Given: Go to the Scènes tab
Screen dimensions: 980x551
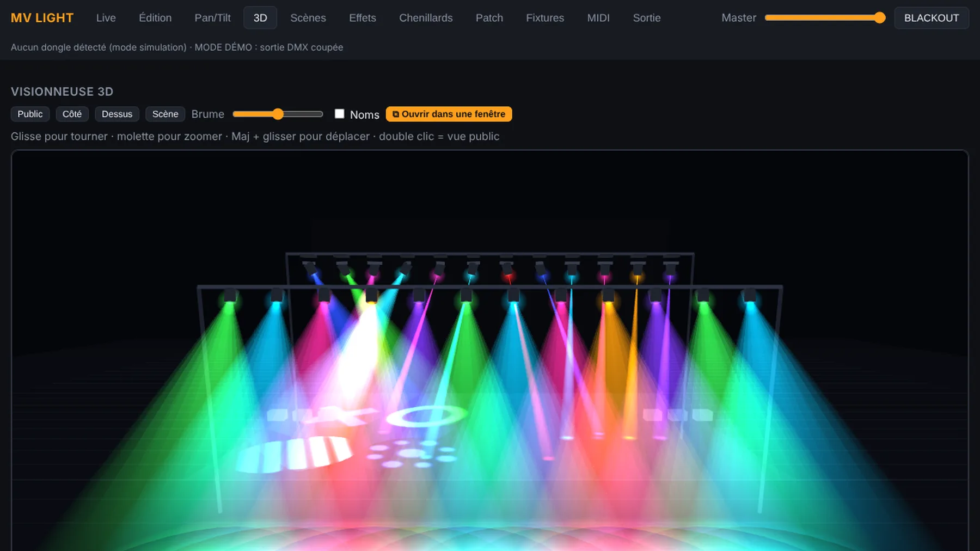Looking at the screenshot, I should pyautogui.click(x=308, y=18).
